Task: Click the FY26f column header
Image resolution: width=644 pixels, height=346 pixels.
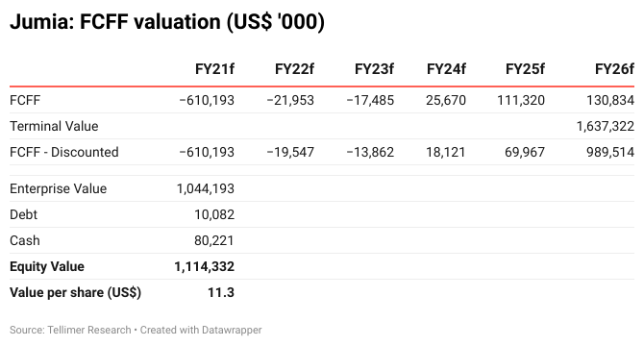Action: click(614, 69)
